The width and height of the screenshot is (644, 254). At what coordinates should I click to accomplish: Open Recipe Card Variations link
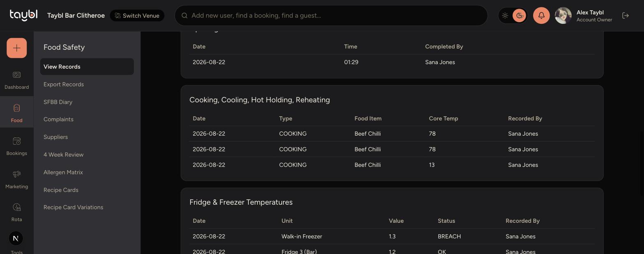pyautogui.click(x=73, y=207)
